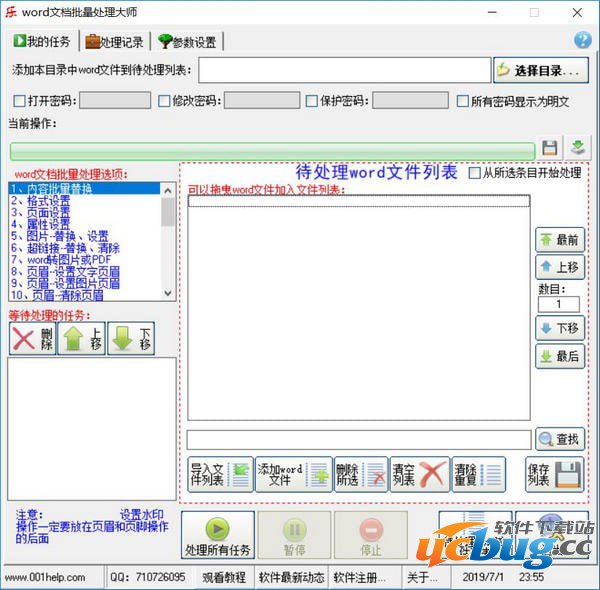Click the 等待处理的任务 list box

(92, 429)
